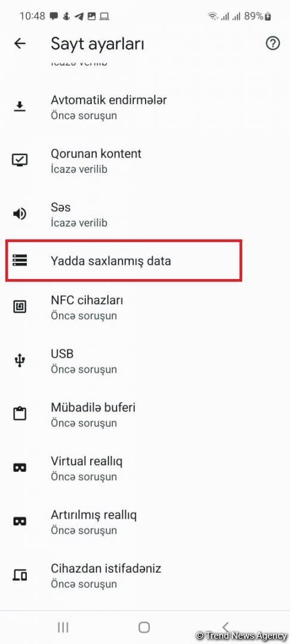Tap the clipboard icon for Mübadilə buferi

pyautogui.click(x=20, y=414)
